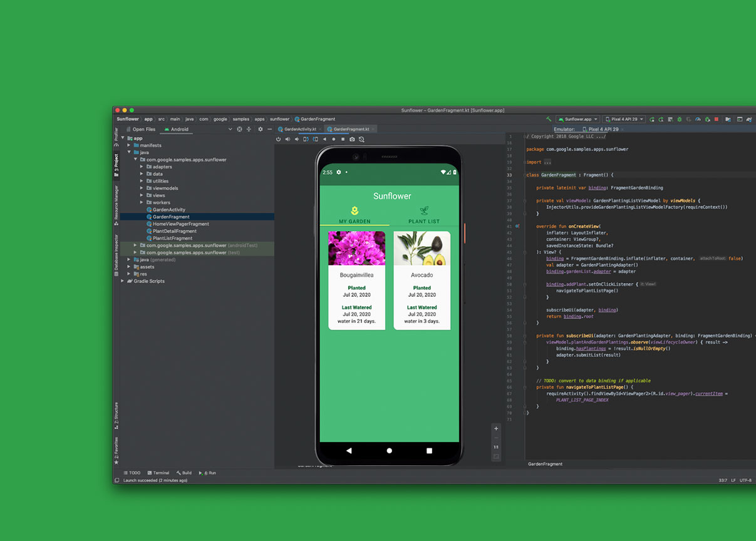Click the Debug app bug icon
This screenshot has height=541, width=756.
(679, 119)
